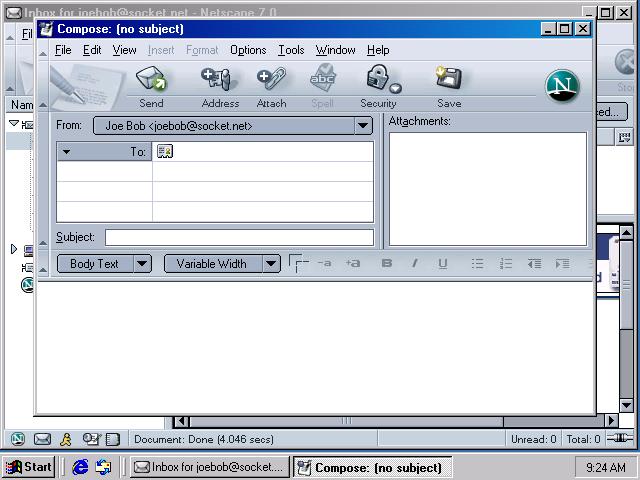Decrease font size with -a button
The image size is (640, 480).
point(324,263)
